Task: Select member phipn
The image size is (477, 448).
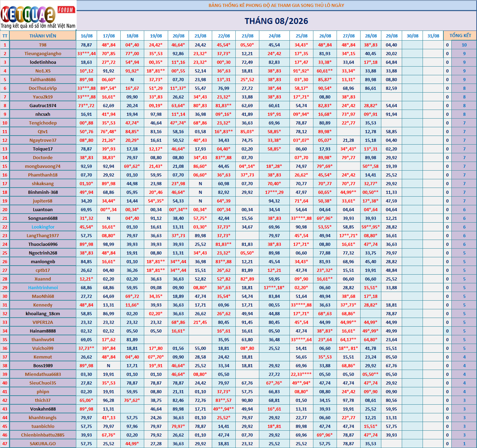Action: coord(43,391)
